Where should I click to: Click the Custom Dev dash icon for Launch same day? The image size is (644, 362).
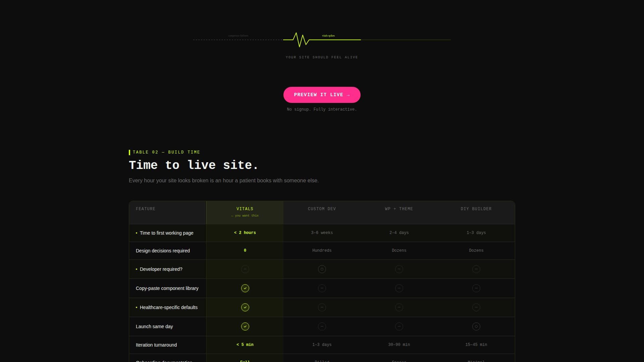[322, 326]
